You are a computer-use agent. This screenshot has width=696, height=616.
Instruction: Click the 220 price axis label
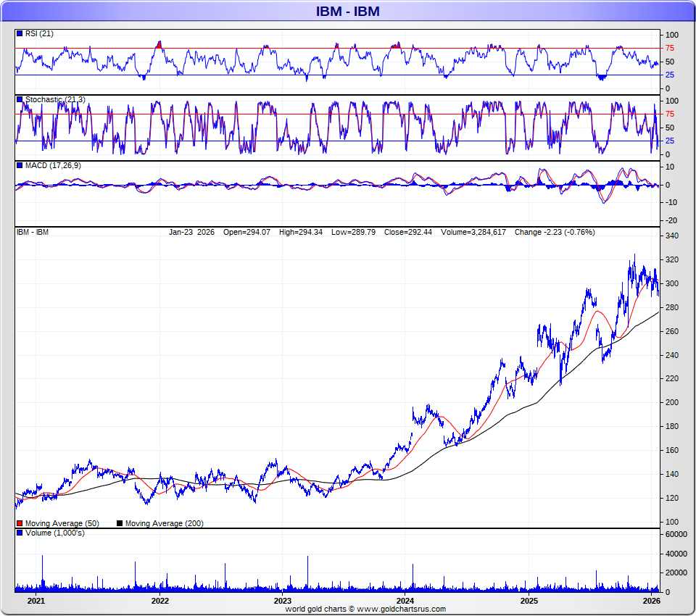(x=672, y=378)
